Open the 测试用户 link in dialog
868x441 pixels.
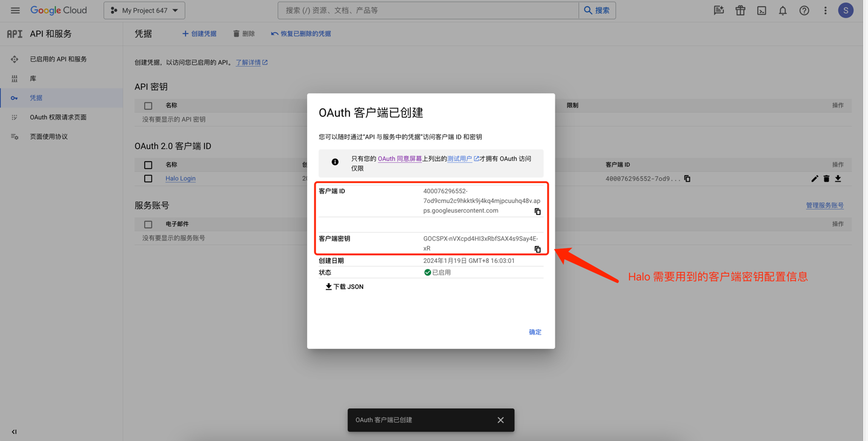coord(463,159)
